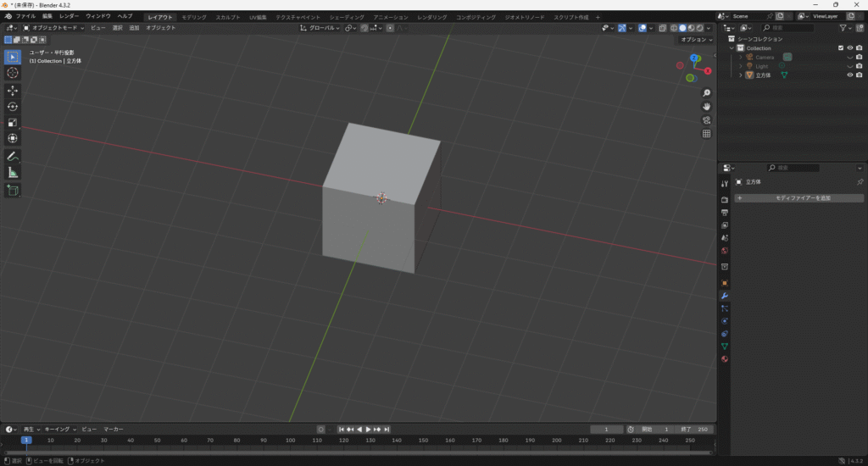Image resolution: width=868 pixels, height=466 pixels.
Task: Select the Select Box tool
Action: [x=12, y=57]
